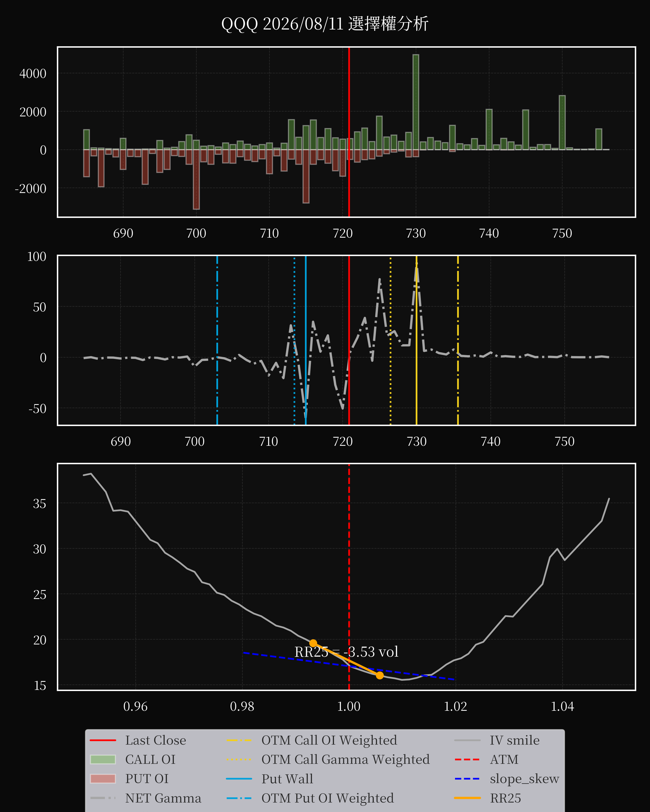This screenshot has width=650, height=812.
Task: Click the lower orange RR25 marker near 16 vol
Action: (380, 675)
